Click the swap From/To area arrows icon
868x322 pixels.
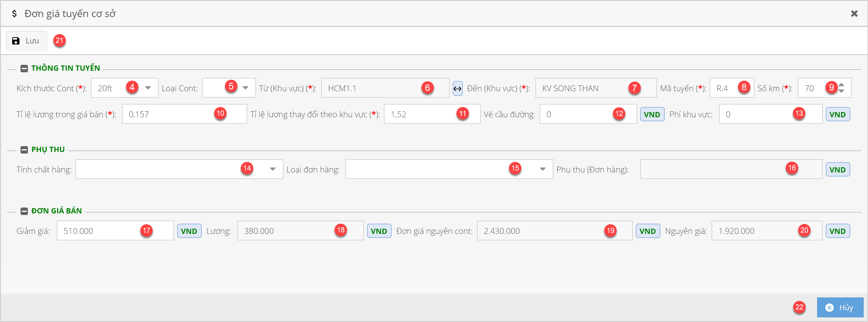tap(457, 89)
